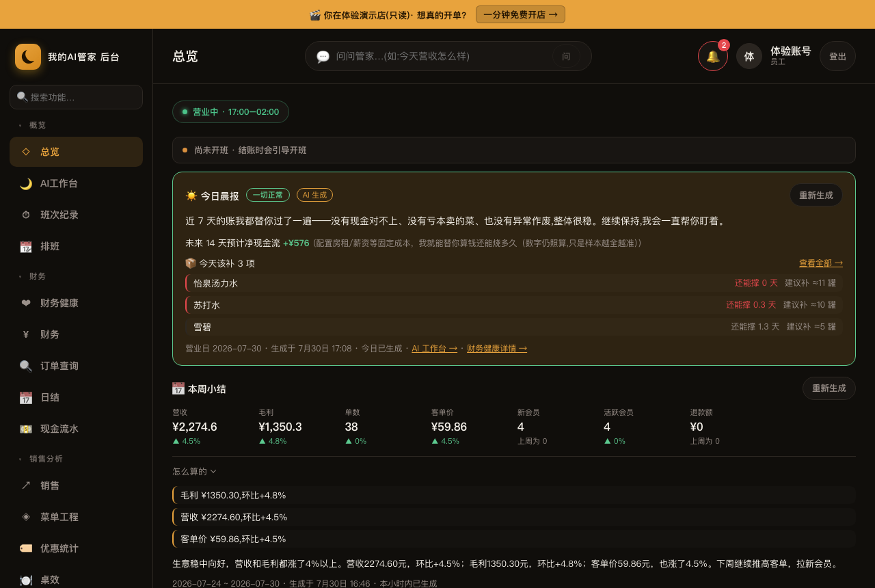Click the 问 submit button
Image resolution: width=875 pixels, height=588 pixels.
point(566,56)
